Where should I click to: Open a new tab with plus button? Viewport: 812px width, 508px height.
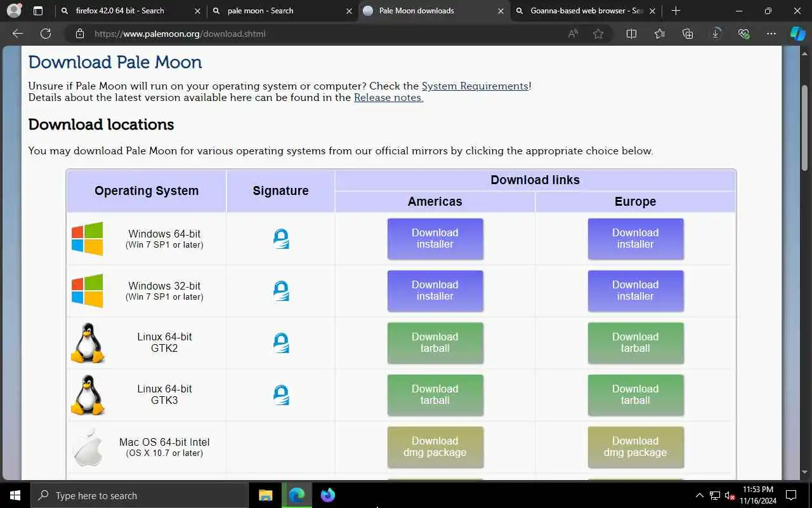(676, 11)
